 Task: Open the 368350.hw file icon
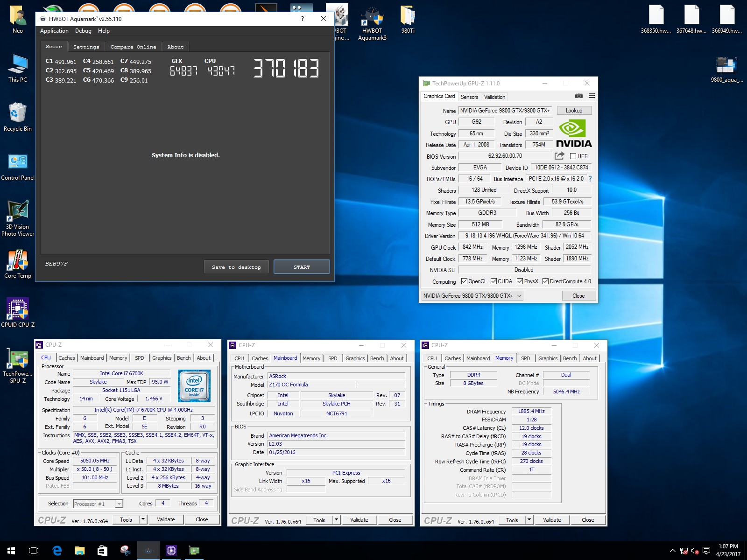coord(656,20)
